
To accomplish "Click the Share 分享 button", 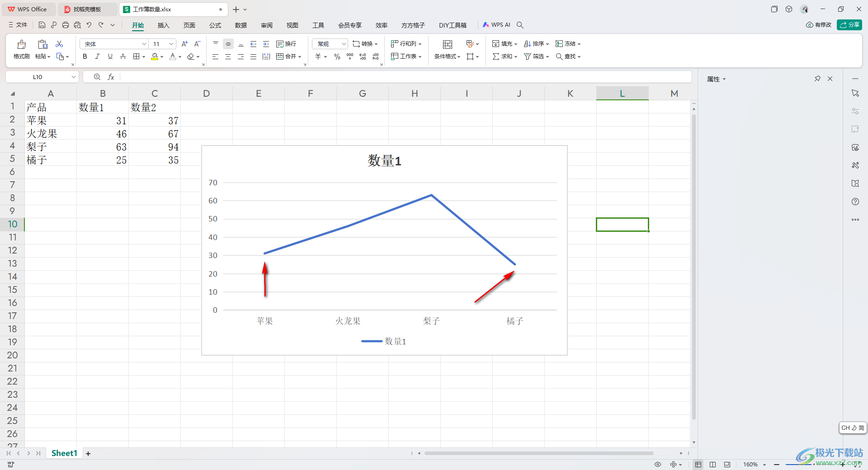I will pos(849,25).
